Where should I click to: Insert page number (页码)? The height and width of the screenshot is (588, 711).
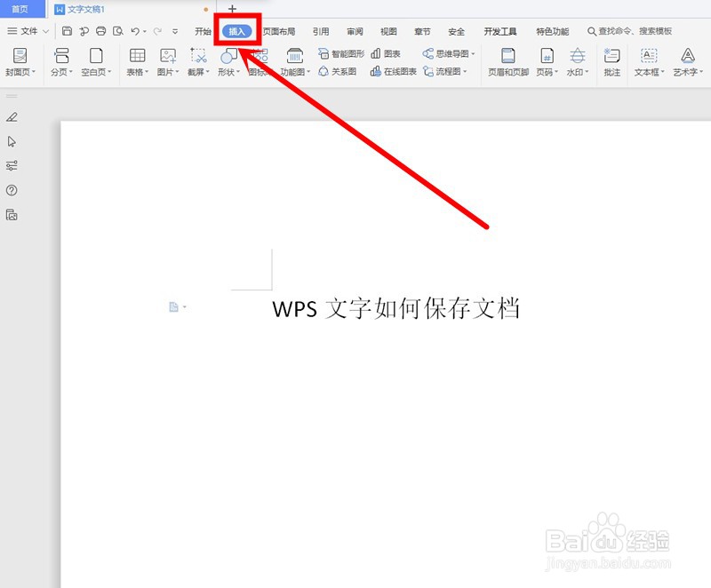coord(547,61)
